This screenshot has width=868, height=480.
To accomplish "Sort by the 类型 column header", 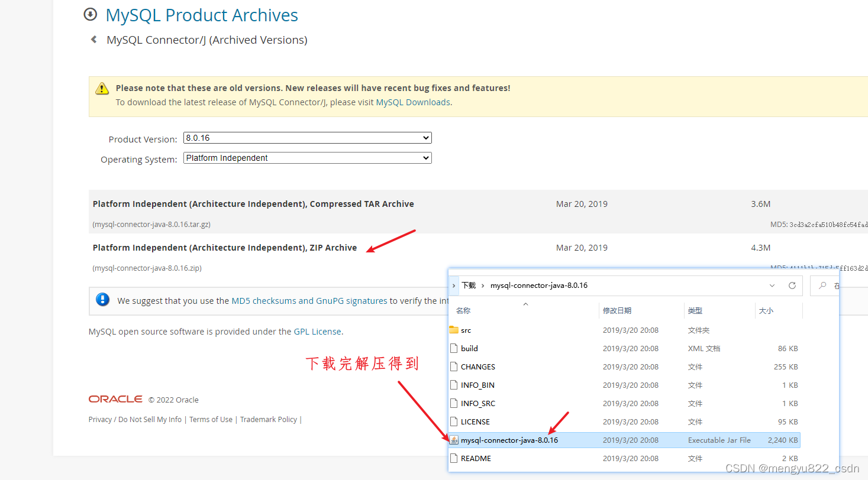I will (x=695, y=310).
